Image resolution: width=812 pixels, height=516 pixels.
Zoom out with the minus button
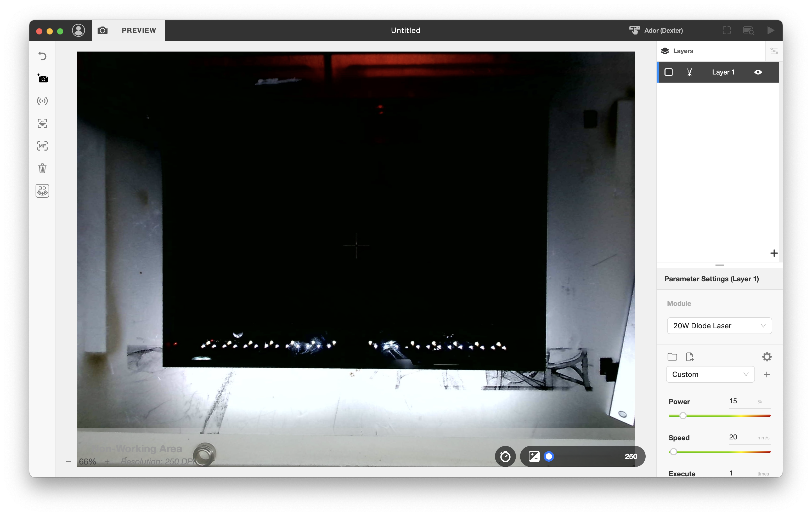(x=69, y=461)
